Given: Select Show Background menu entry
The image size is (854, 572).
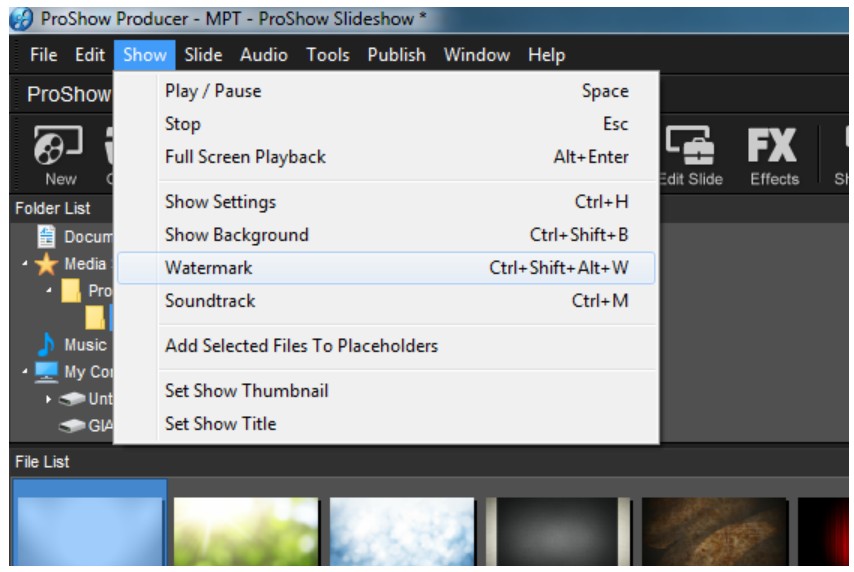Looking at the screenshot, I should click(386, 235).
